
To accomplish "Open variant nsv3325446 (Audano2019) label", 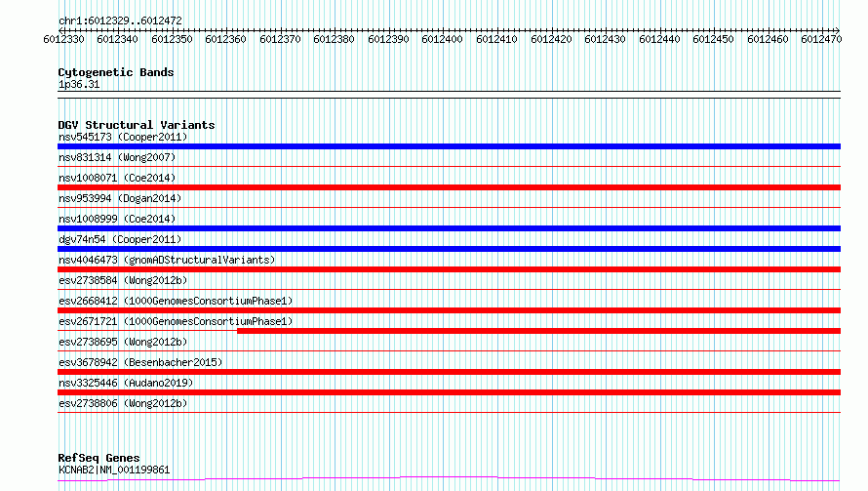I will (x=126, y=383).
